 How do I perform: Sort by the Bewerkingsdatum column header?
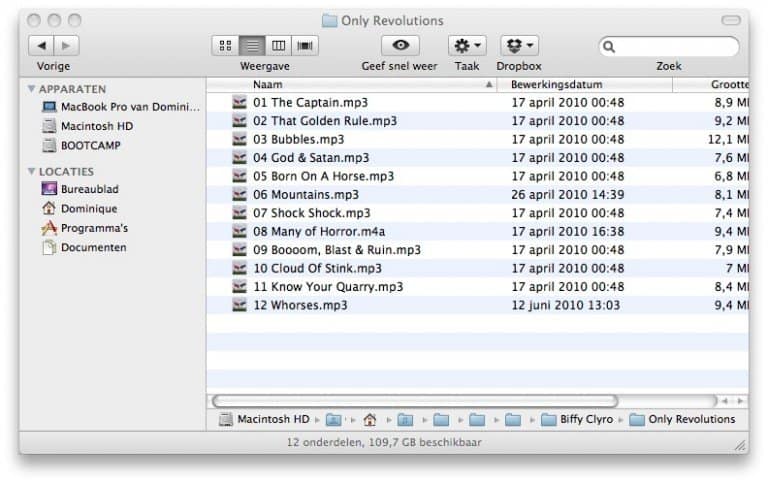click(x=585, y=85)
